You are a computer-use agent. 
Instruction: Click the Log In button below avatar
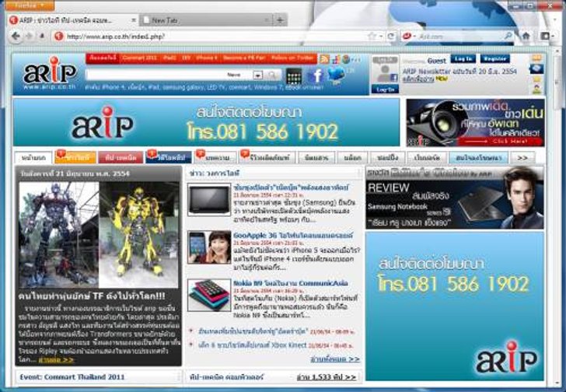385,89
